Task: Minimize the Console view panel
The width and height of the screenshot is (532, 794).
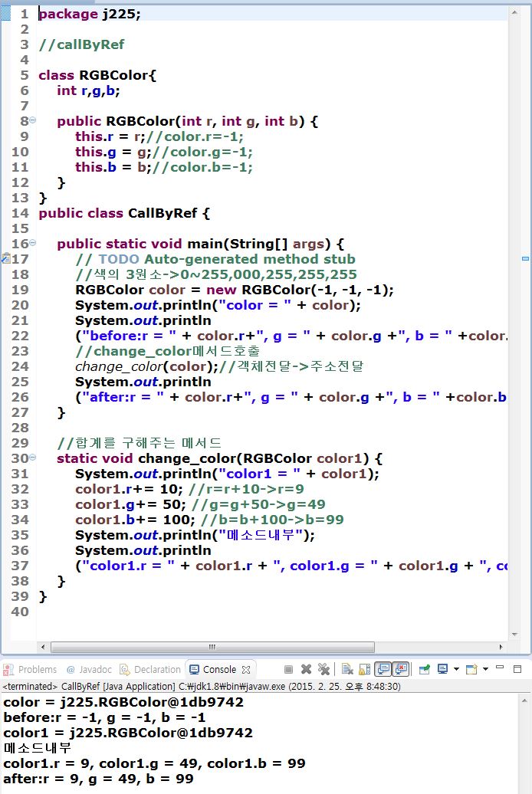Action: 500,668
